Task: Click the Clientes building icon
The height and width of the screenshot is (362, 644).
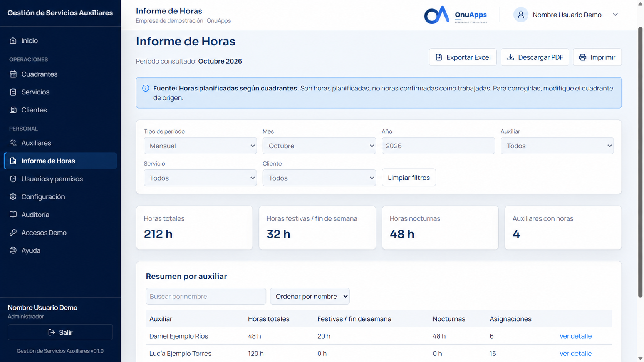Action: 13,110
